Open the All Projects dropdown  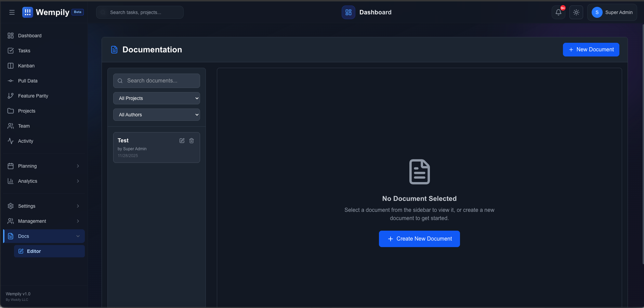pos(156,98)
